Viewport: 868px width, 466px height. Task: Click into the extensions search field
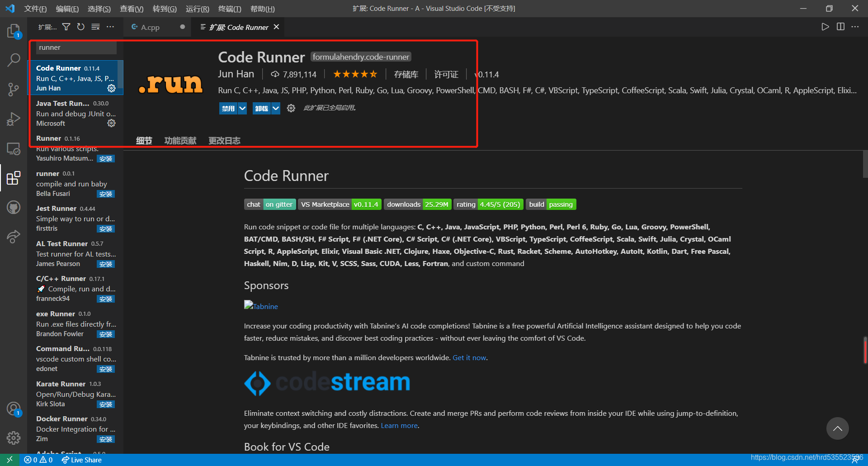click(76, 48)
